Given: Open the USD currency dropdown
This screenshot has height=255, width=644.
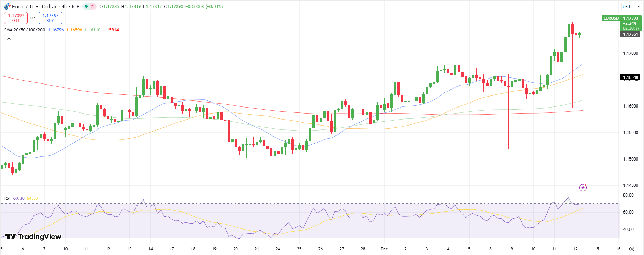Looking at the screenshot, I should (630, 6).
